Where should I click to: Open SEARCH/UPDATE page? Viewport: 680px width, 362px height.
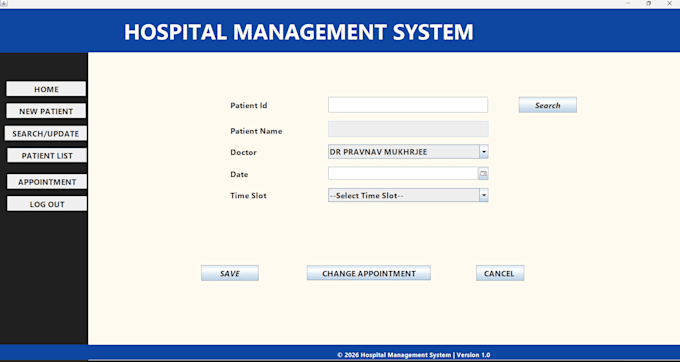click(46, 134)
